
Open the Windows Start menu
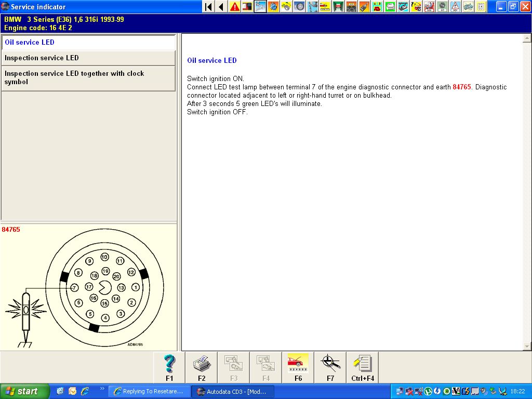(24, 391)
